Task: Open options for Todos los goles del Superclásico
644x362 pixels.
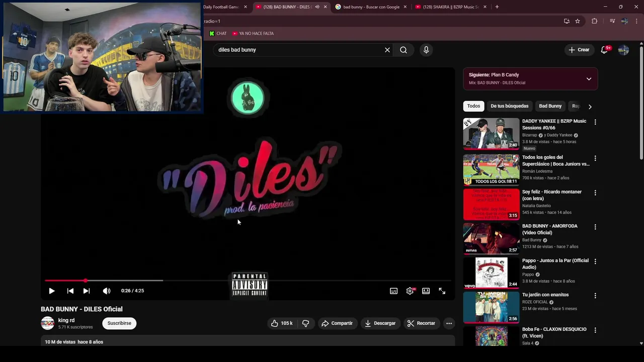Action: pos(595,158)
